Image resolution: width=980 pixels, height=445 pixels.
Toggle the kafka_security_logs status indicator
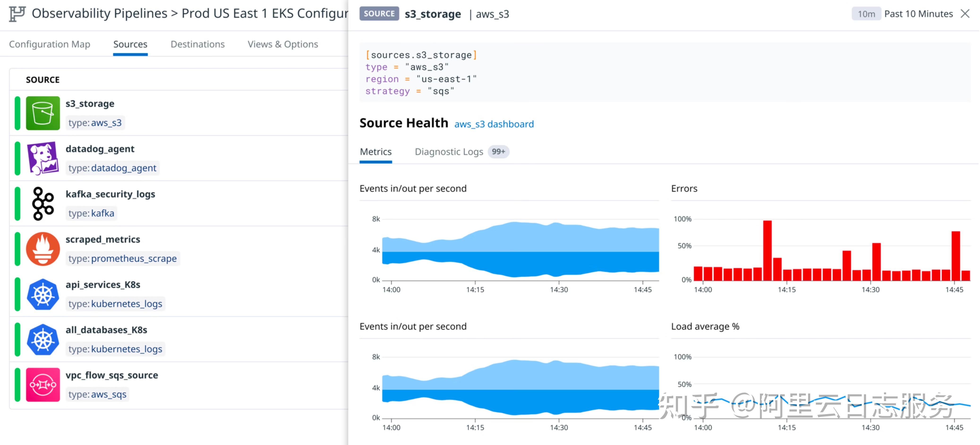[17, 203]
